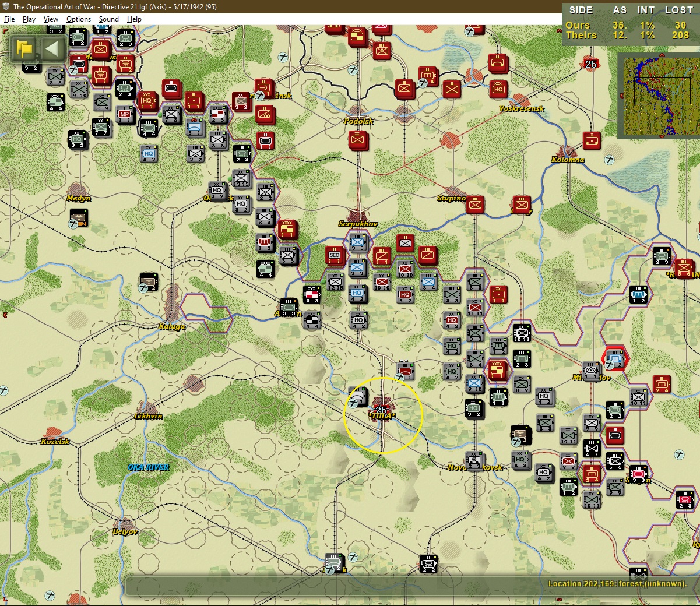Screen dimensions: 700x606
Task: Select the enemy XXX HQ near Voskresensk
Action: (498, 89)
